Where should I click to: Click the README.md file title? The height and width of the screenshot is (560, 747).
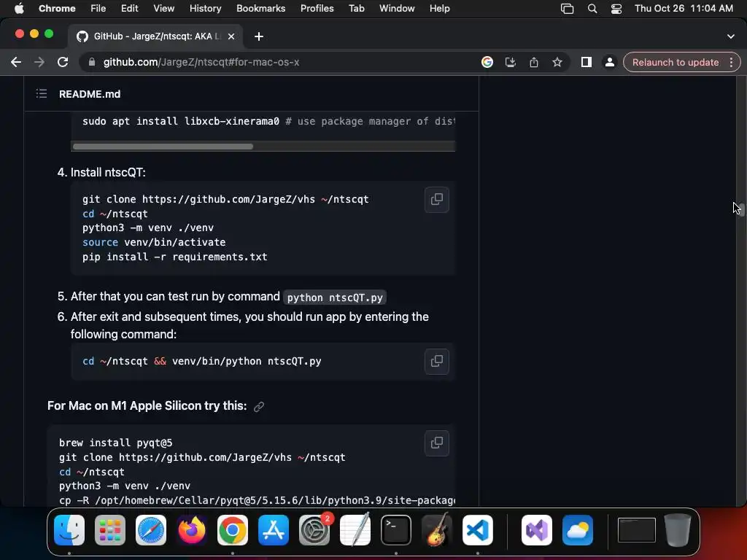pyautogui.click(x=90, y=94)
